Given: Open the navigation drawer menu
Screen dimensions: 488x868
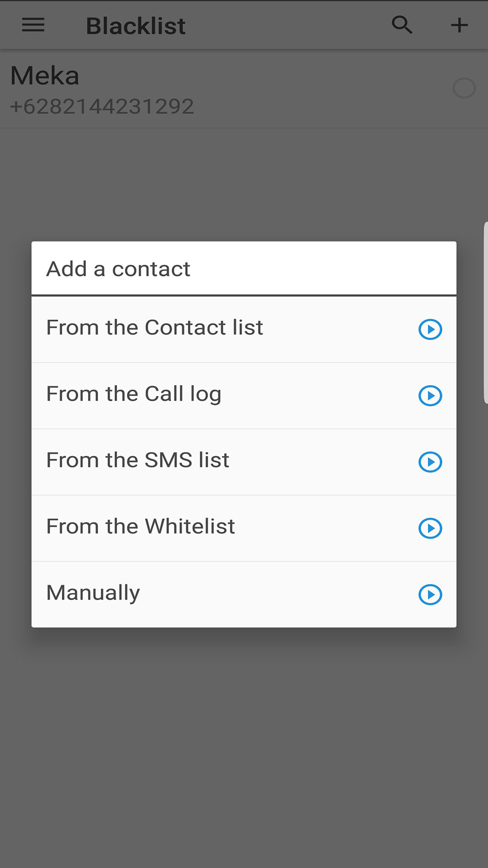Looking at the screenshot, I should [x=33, y=25].
